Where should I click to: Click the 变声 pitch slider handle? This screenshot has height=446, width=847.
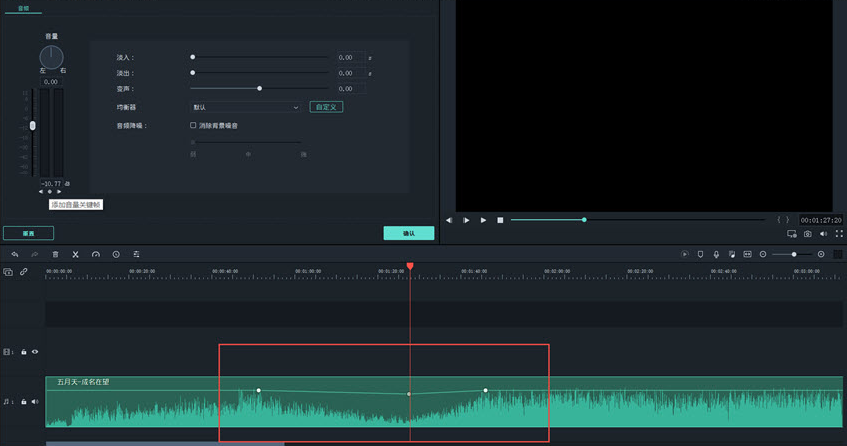tap(260, 89)
